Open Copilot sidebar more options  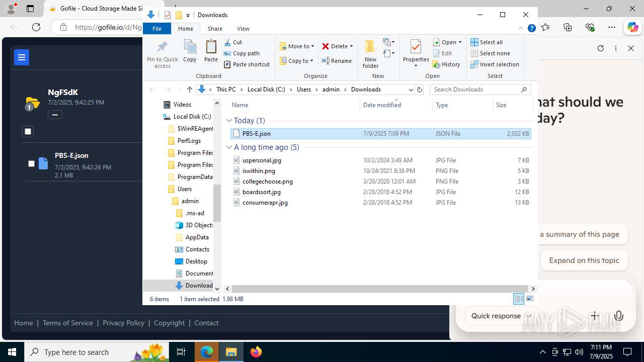tap(616, 48)
